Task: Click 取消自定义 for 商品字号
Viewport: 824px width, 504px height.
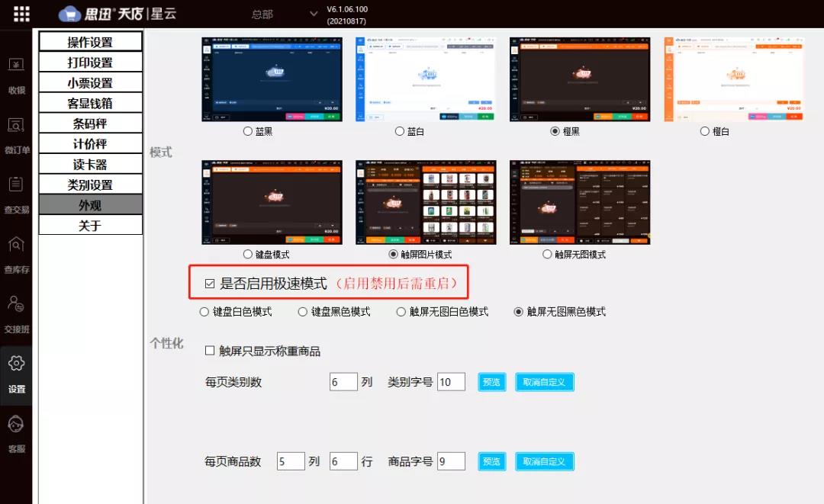Action: click(x=545, y=461)
